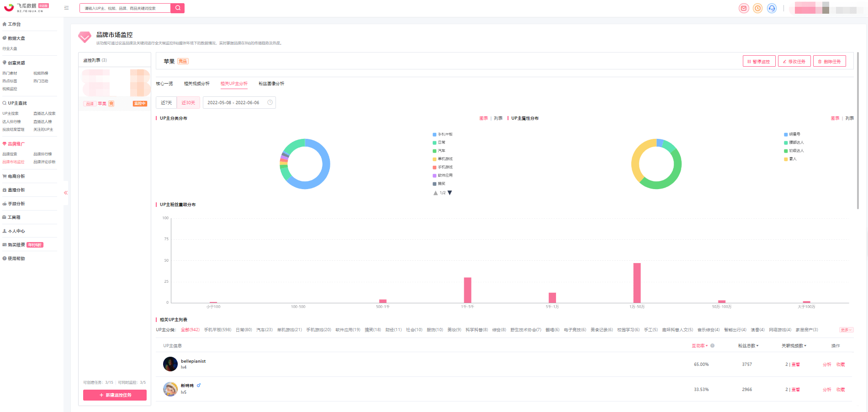Click the 修改任务 button
The width and height of the screenshot is (868, 412).
794,61
